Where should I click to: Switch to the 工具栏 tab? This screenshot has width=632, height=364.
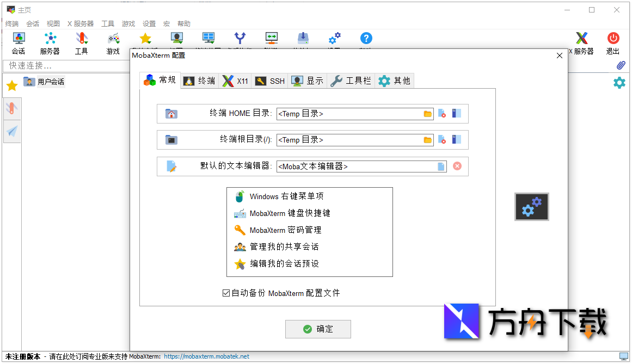(350, 80)
